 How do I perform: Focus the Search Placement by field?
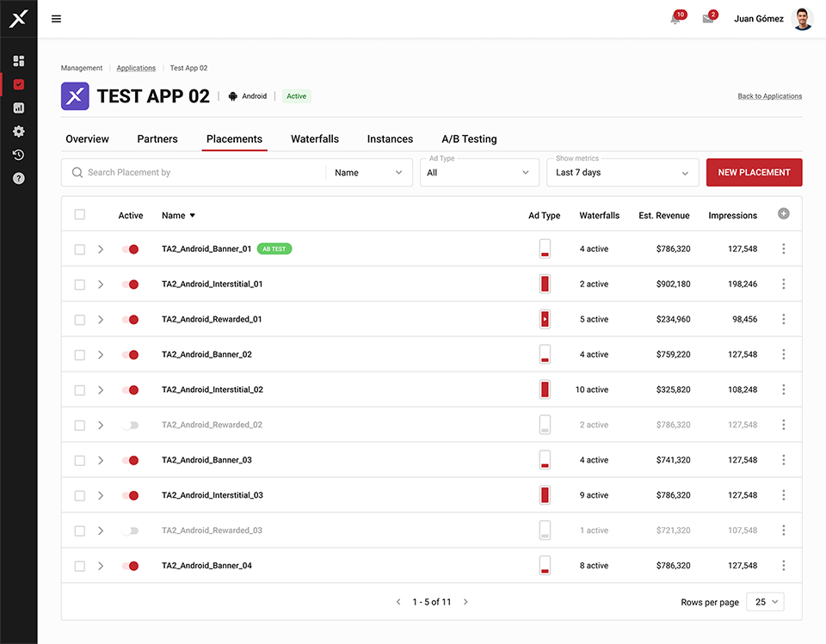click(x=193, y=173)
